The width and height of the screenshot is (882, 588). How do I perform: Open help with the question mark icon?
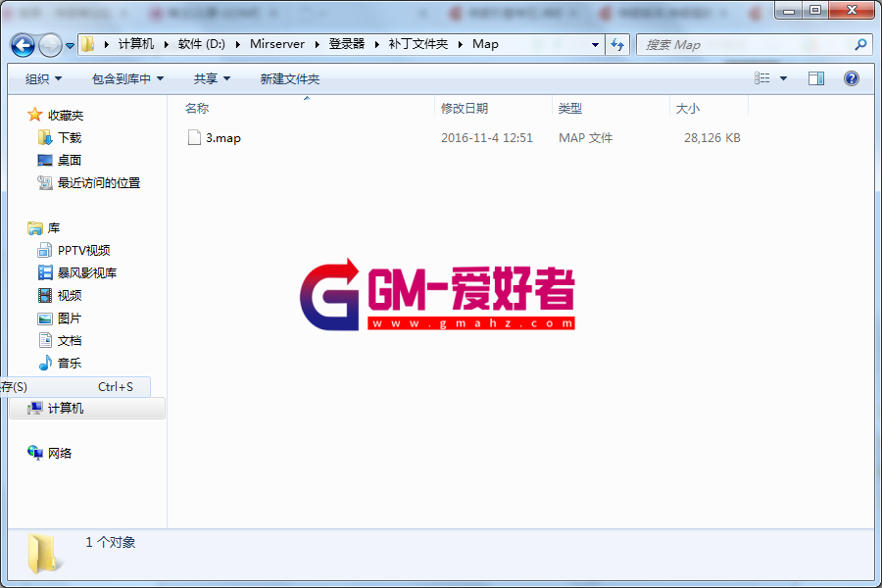click(852, 78)
